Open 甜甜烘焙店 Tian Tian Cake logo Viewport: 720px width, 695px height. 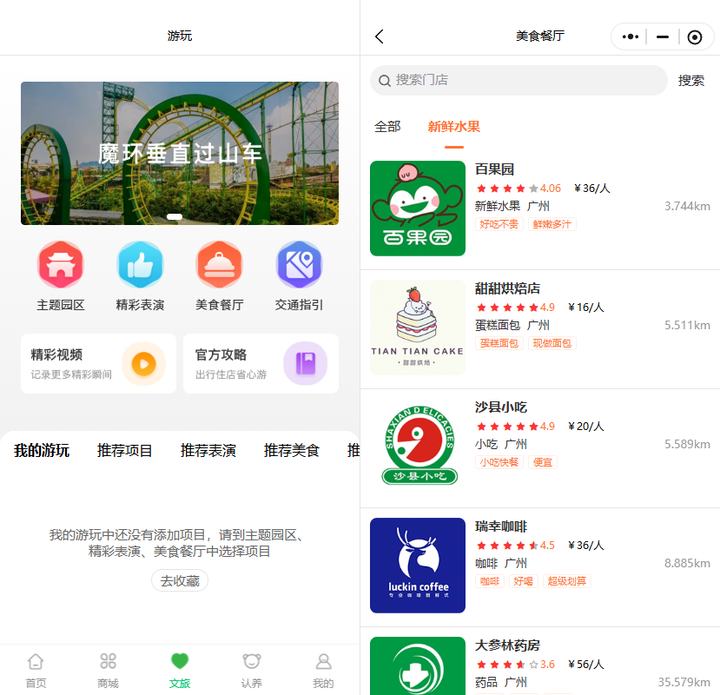pyautogui.click(x=417, y=327)
